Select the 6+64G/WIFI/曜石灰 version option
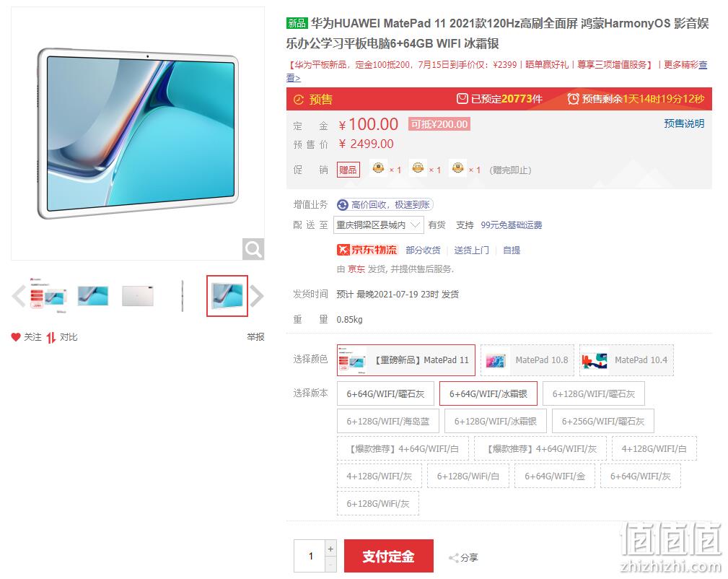 point(385,393)
